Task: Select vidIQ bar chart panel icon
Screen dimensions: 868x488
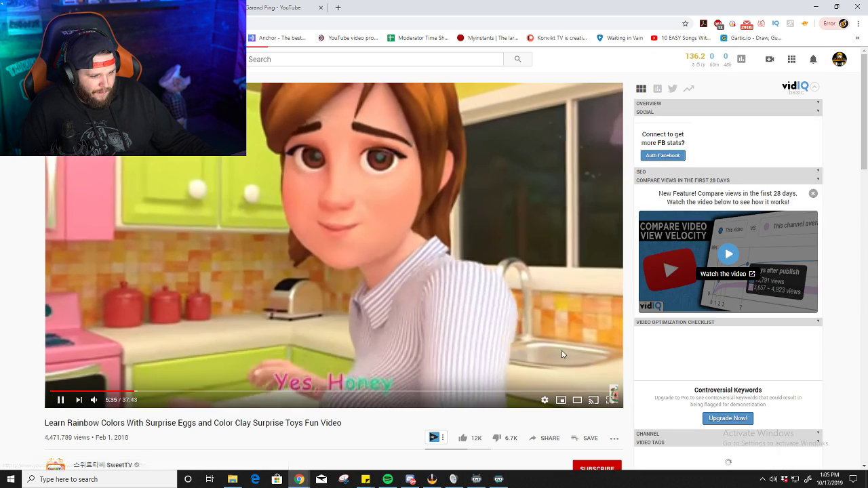Action: (657, 88)
